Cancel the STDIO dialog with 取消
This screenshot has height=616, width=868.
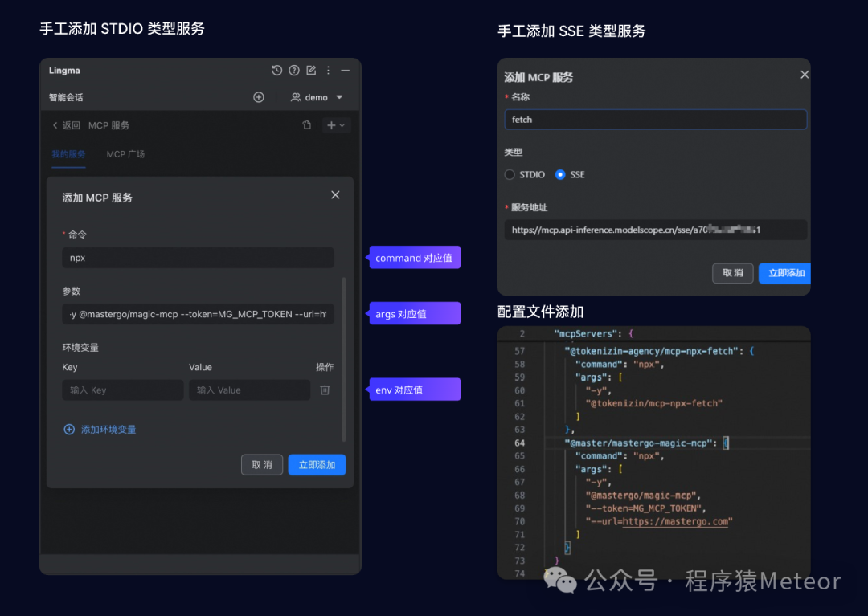(x=262, y=465)
